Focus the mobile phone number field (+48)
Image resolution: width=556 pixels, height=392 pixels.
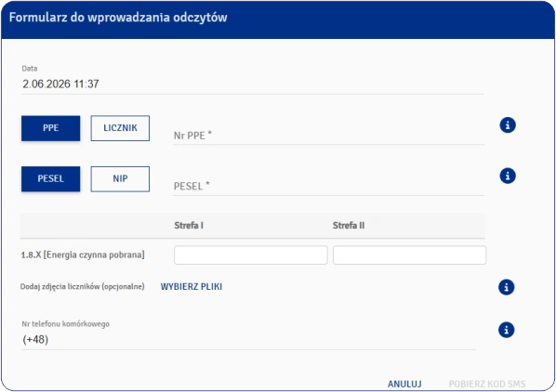[248, 340]
